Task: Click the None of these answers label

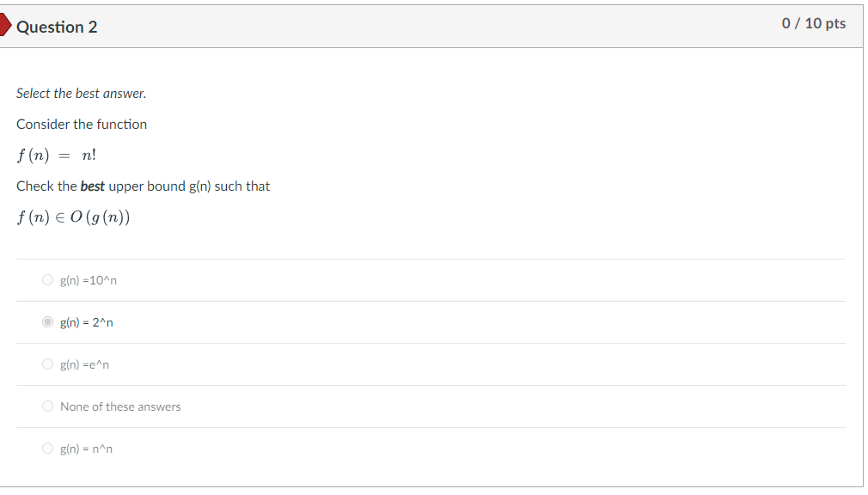Action: [x=120, y=407]
